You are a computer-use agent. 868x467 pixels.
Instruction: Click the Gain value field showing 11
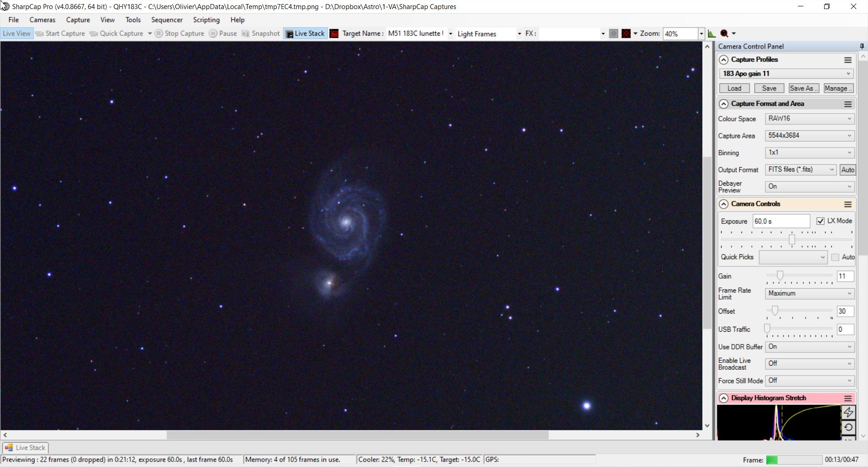[x=845, y=276]
